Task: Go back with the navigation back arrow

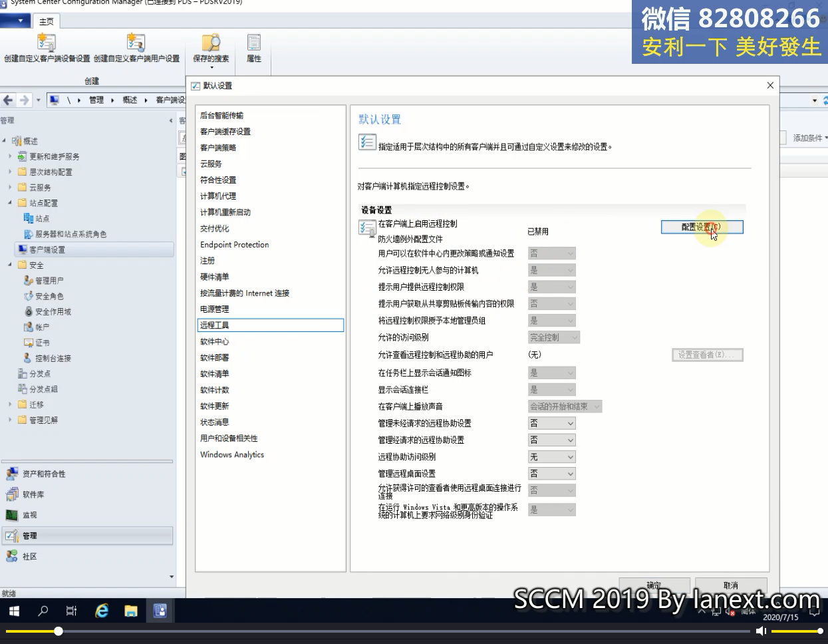Action: click(8, 100)
